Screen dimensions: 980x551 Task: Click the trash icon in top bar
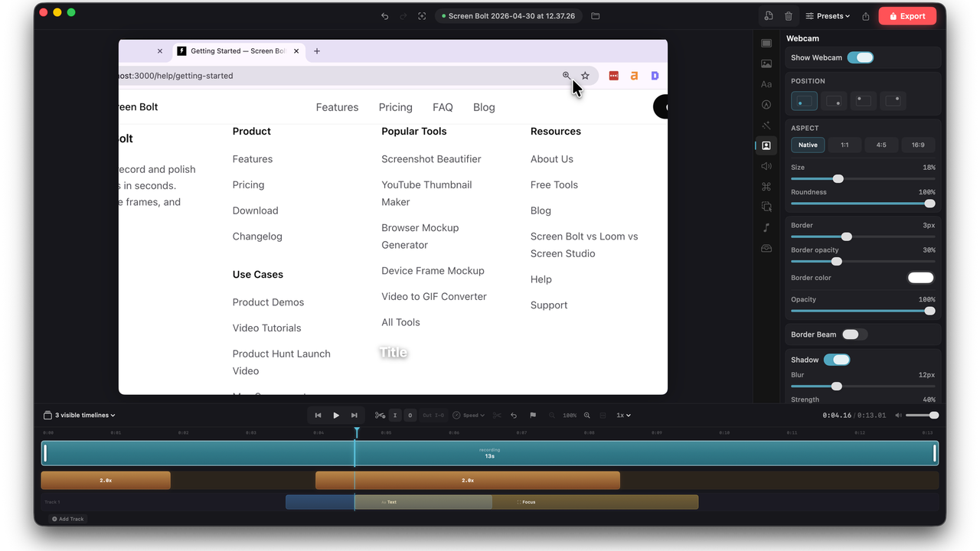click(x=789, y=16)
